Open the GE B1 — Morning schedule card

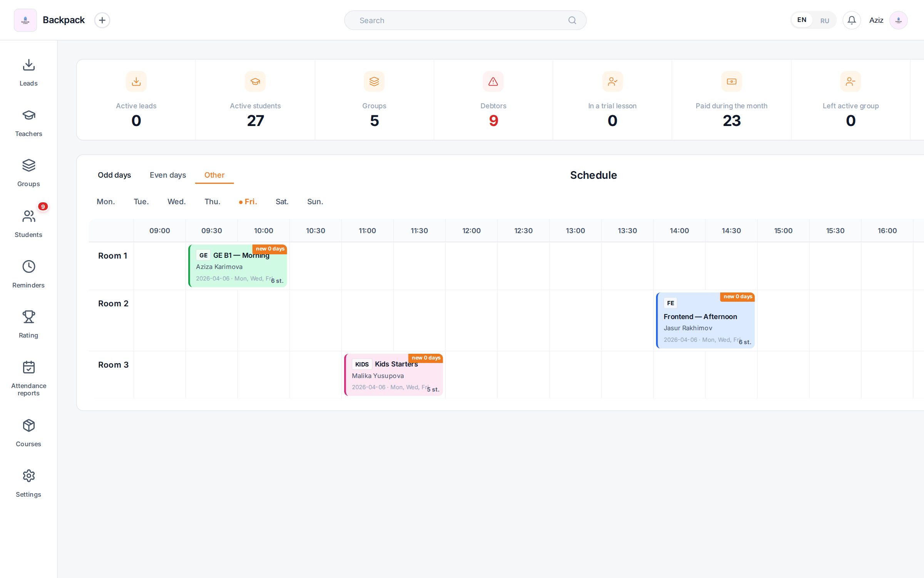pos(238,266)
